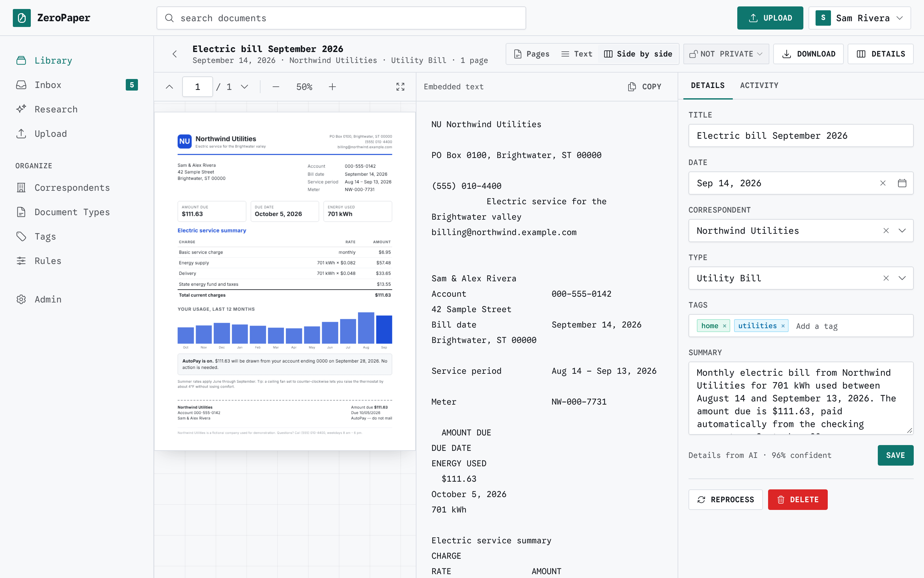Click the ZeroPaper leaf logo icon
This screenshot has height=578, width=924.
coord(22,18)
